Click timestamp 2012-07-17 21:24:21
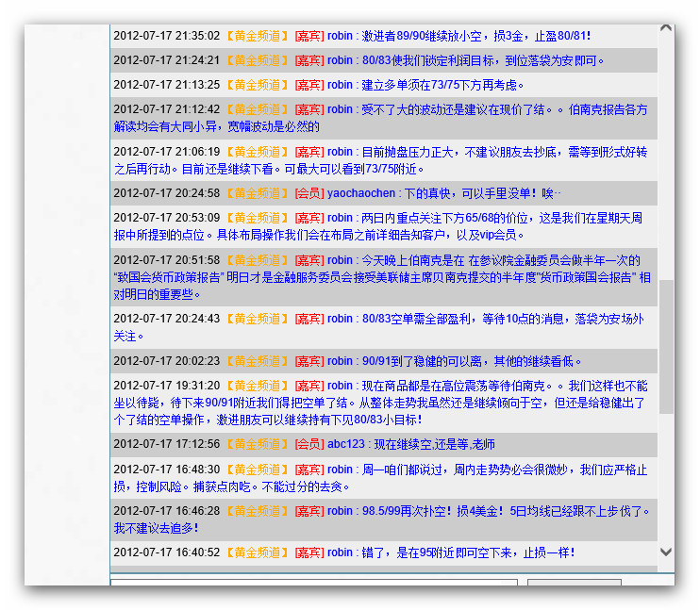700x610 pixels. pyautogui.click(x=167, y=60)
